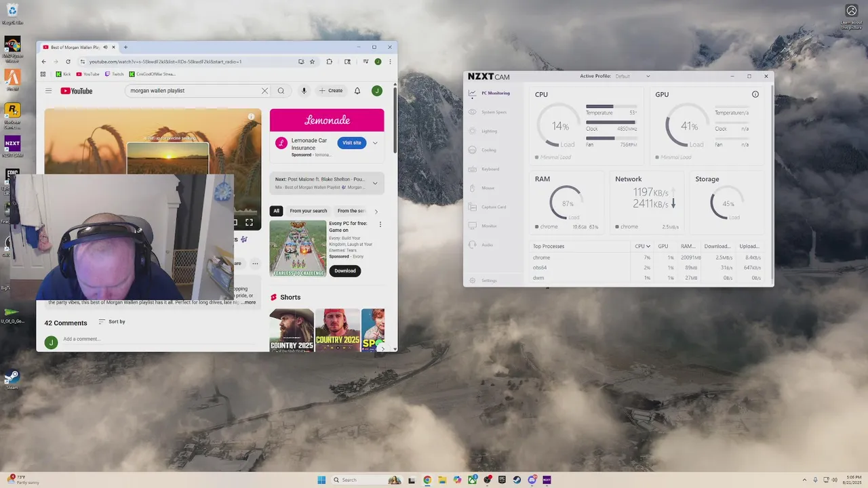
Task: Sort processes by GPU column
Action: tap(663, 246)
